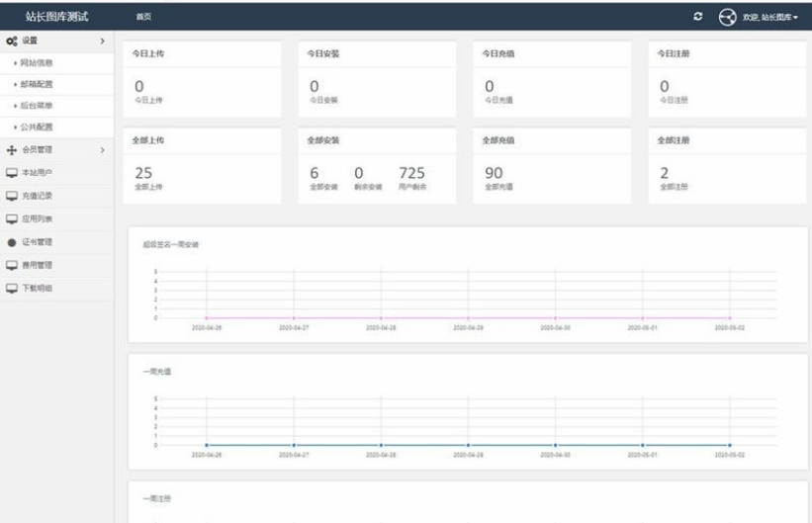Click the 站长图库测试 site title
The width and height of the screenshot is (812, 523).
[x=57, y=17]
